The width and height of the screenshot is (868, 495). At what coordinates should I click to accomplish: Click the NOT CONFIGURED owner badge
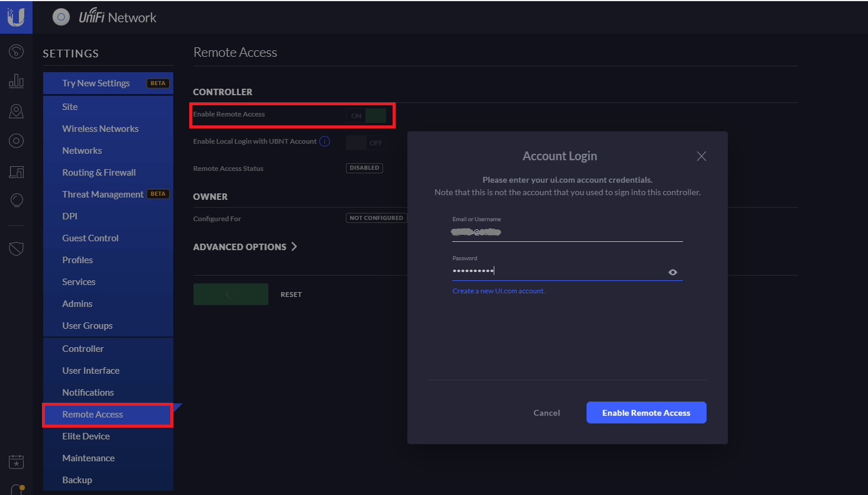pos(376,218)
